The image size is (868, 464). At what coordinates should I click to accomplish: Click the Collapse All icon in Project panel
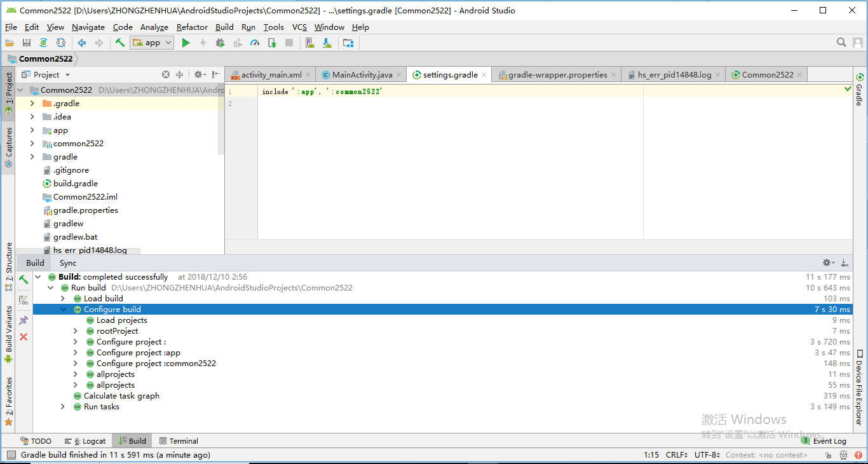click(x=179, y=74)
